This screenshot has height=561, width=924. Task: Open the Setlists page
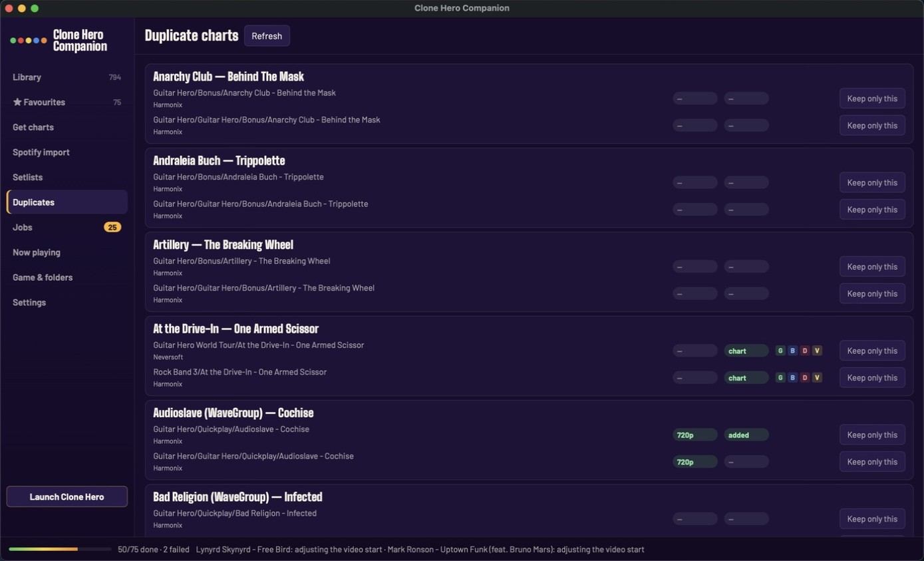67,177
